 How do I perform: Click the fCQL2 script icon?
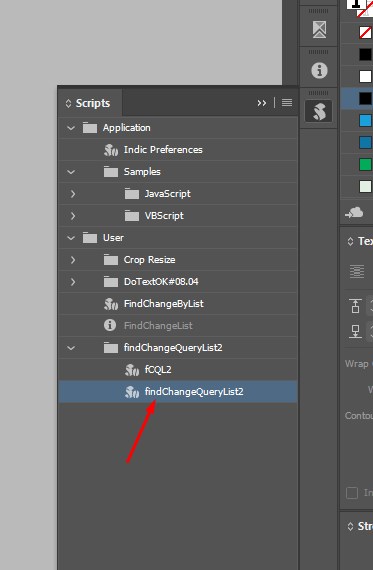pos(132,370)
